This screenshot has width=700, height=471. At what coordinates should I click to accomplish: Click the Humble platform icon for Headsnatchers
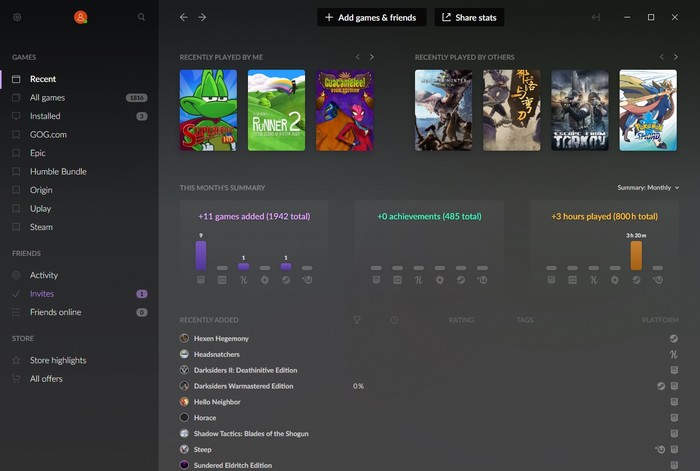(x=674, y=354)
